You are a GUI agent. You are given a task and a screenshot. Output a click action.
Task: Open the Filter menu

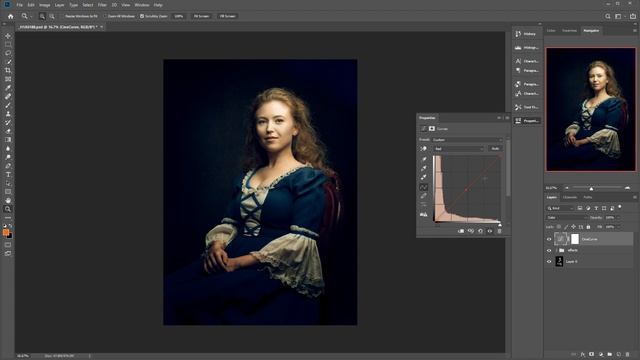point(102,5)
